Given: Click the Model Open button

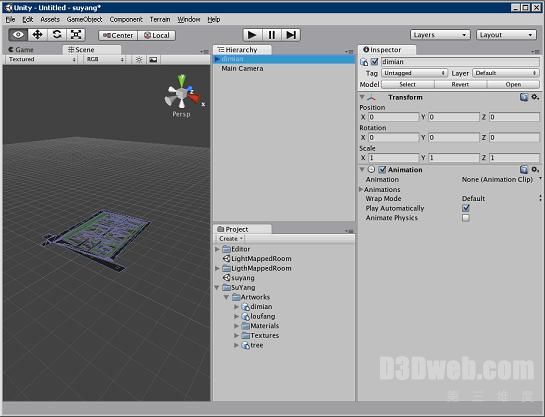Looking at the screenshot, I should click(x=513, y=84).
